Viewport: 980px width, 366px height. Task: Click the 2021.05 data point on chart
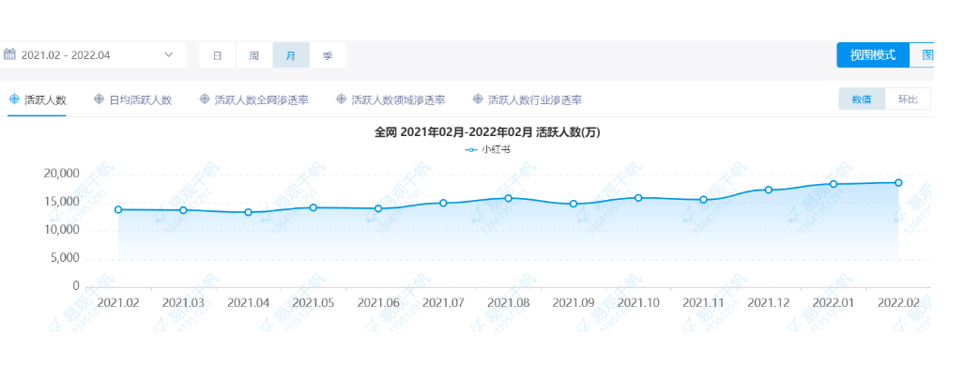(314, 207)
